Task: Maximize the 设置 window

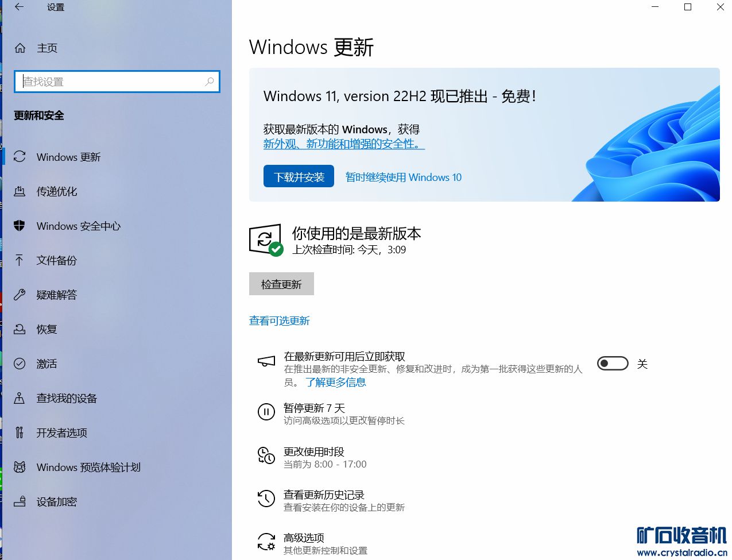Action: pyautogui.click(x=688, y=7)
